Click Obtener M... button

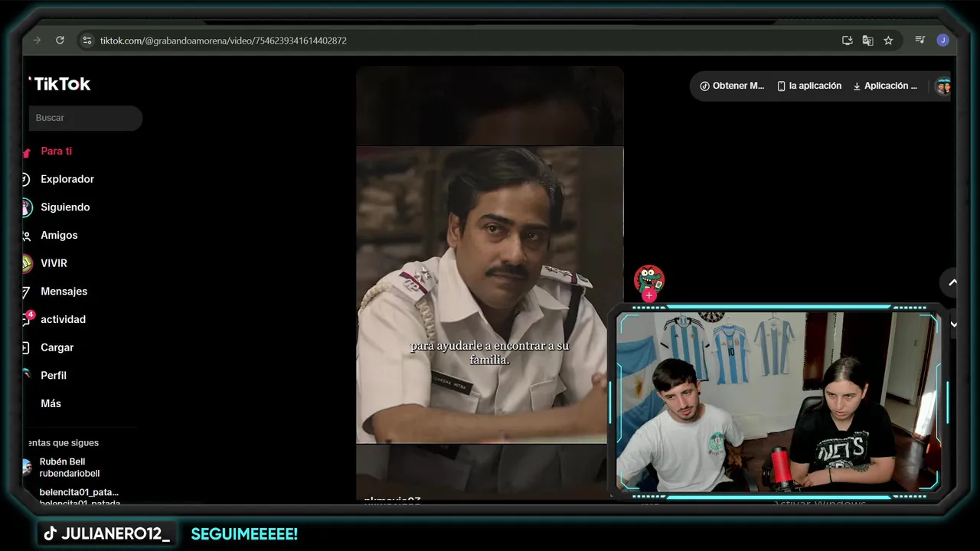(732, 86)
